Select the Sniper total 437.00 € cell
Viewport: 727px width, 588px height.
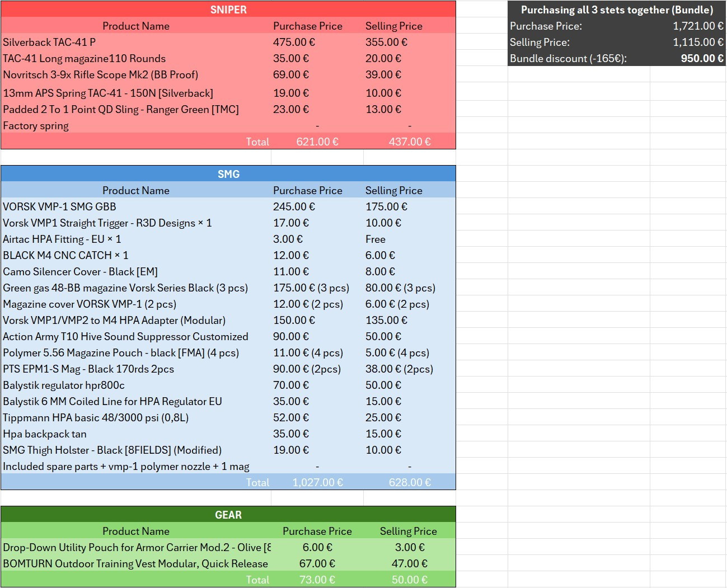410,142
